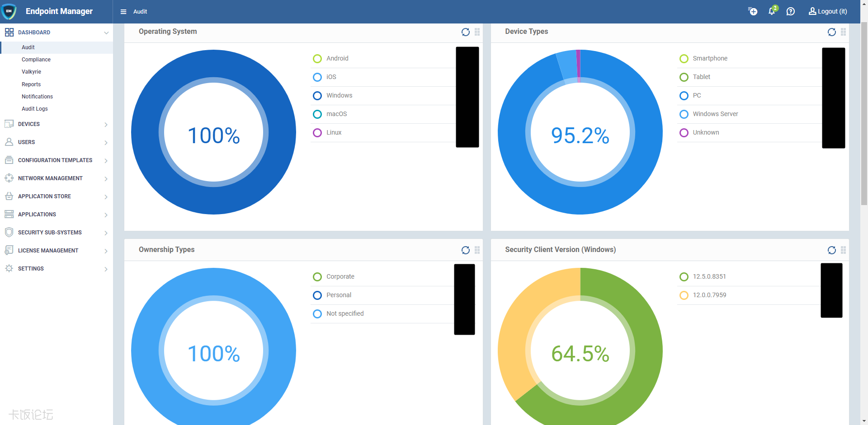The width and height of the screenshot is (868, 425).
Task: Click the Endpoint Manager shield logo
Action: [9, 11]
